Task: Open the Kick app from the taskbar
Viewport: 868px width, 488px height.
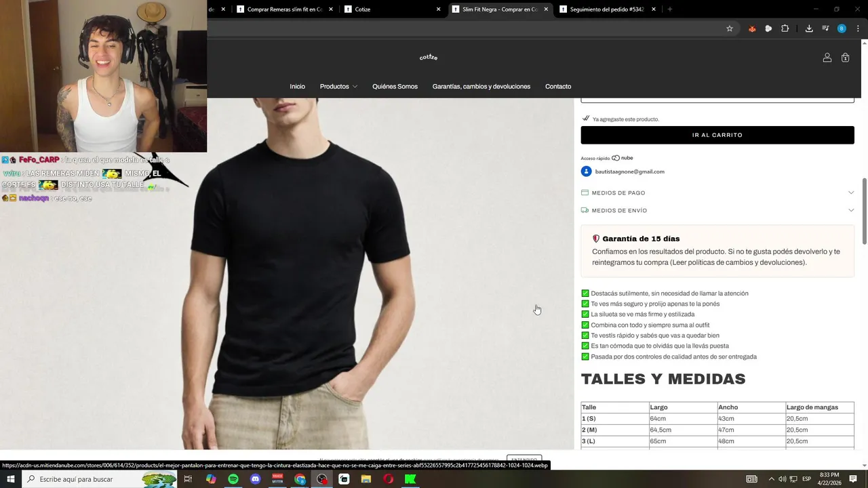Action: click(x=410, y=479)
